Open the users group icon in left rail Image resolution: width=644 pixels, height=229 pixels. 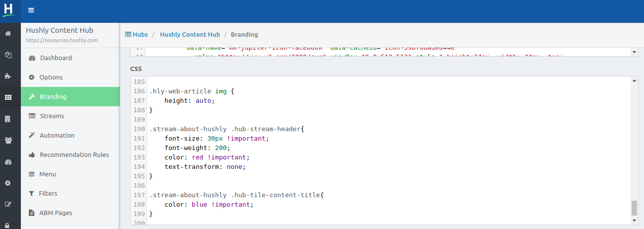click(x=8, y=140)
